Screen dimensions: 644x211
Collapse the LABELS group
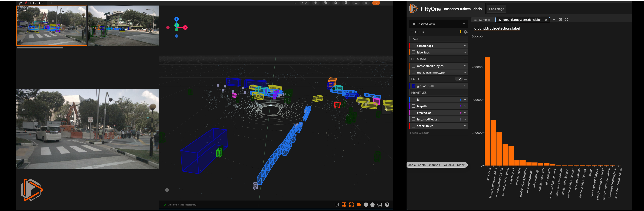pos(465,79)
